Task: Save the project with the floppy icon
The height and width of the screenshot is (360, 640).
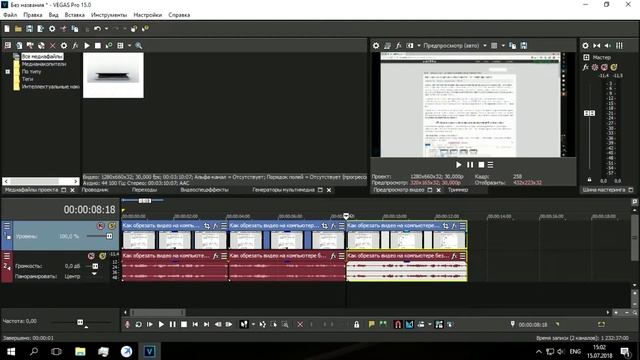Action: click(x=29, y=29)
